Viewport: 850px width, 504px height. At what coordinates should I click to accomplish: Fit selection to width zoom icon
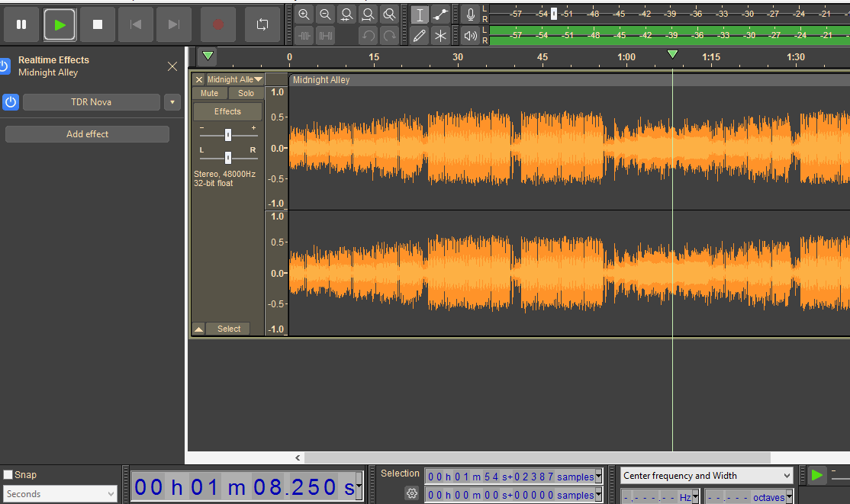tap(347, 14)
